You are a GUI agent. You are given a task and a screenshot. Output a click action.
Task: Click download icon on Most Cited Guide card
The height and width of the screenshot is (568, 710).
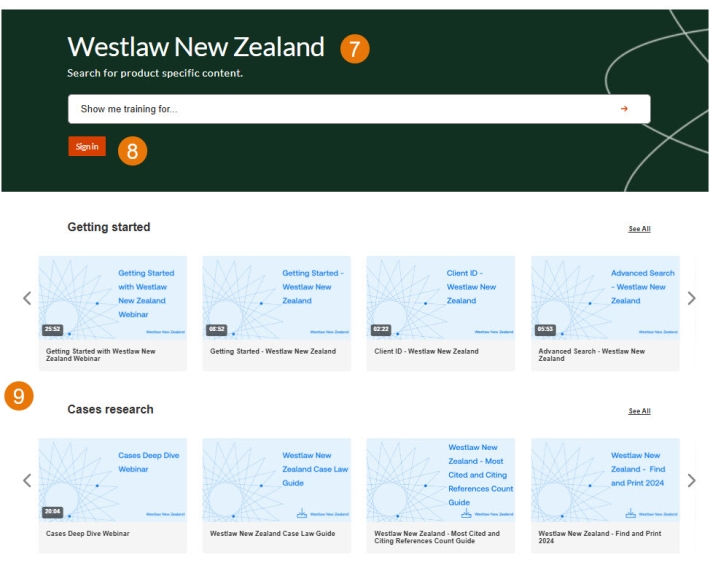[466, 513]
